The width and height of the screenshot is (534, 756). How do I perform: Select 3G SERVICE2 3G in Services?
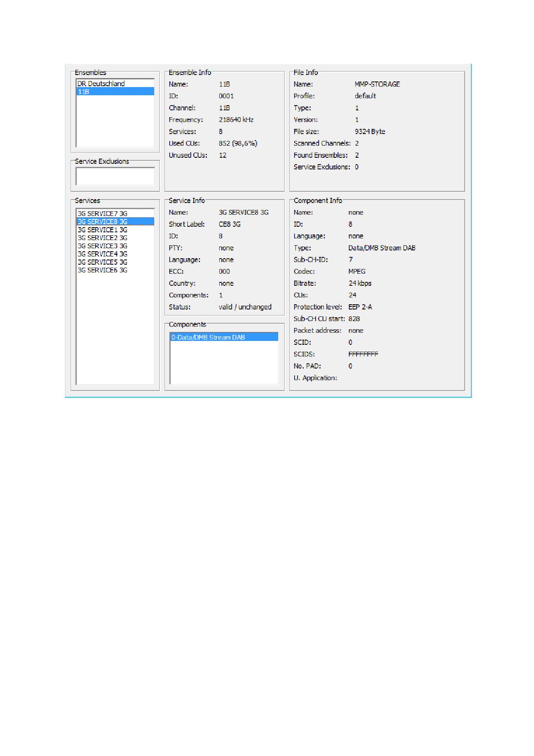102,237
